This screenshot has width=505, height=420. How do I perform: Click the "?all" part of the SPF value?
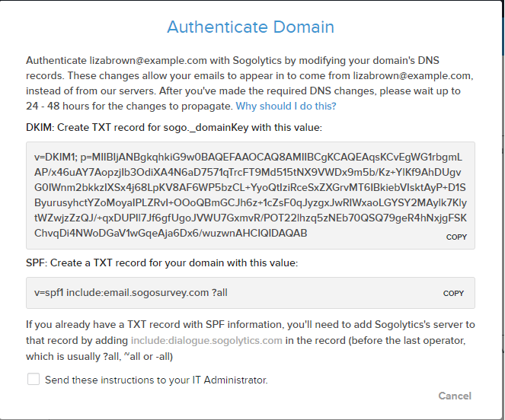219,292
